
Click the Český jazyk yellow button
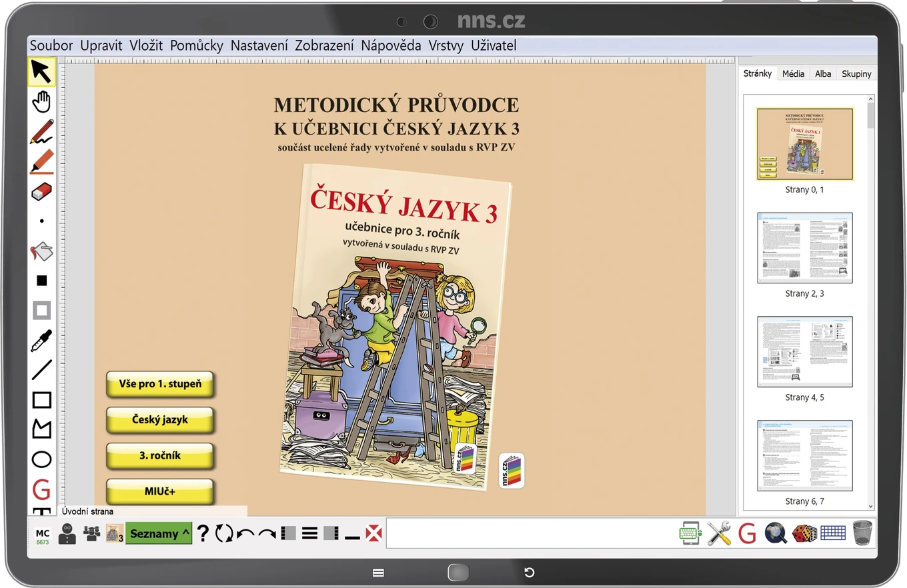point(160,420)
